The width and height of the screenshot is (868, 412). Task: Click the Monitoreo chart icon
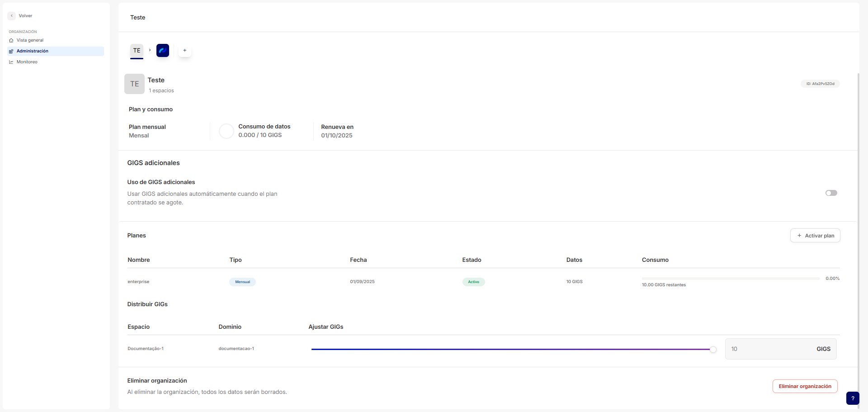(11, 62)
